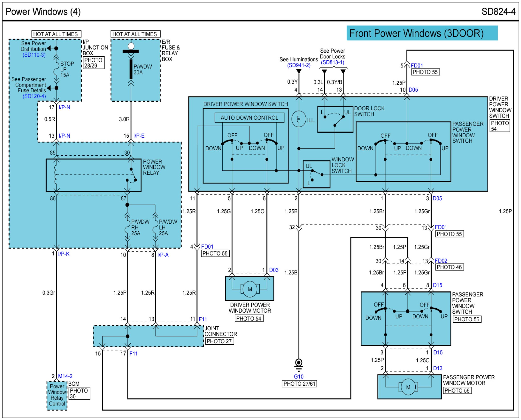Click the P/WDW LH 25A fuse symbol
The width and height of the screenshot is (521, 420).
[155, 227]
